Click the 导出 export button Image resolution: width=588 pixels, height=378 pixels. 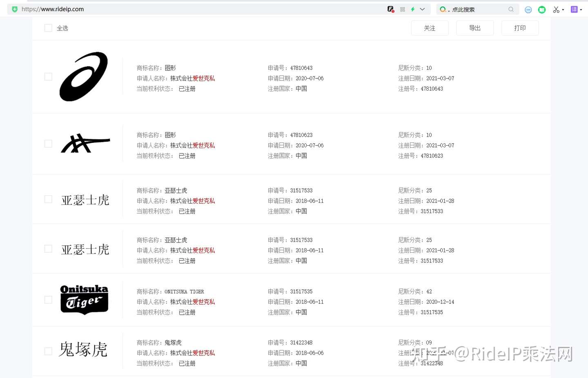(475, 28)
